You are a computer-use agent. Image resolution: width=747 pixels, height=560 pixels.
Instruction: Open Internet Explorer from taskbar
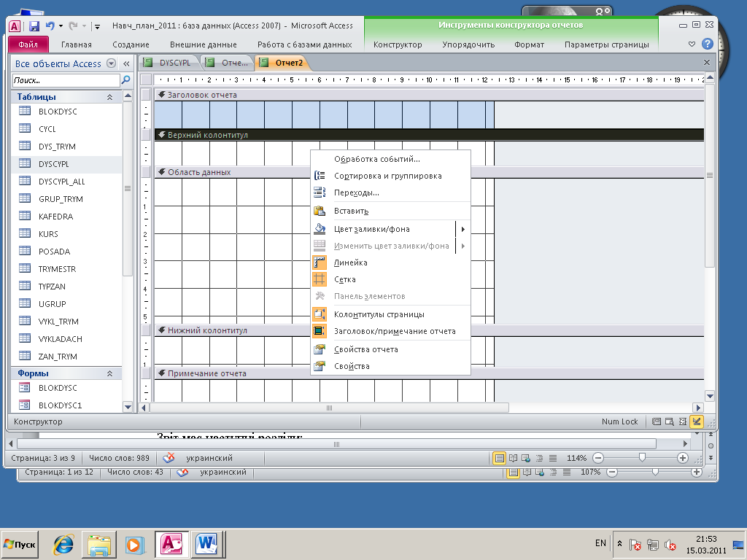click(63, 544)
